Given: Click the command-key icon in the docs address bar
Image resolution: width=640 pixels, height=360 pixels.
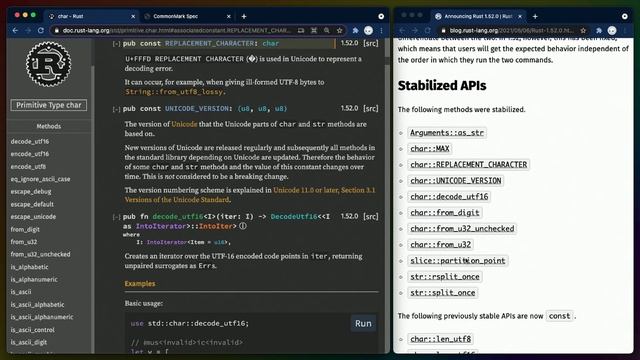Looking at the screenshot, I should click(x=314, y=31).
